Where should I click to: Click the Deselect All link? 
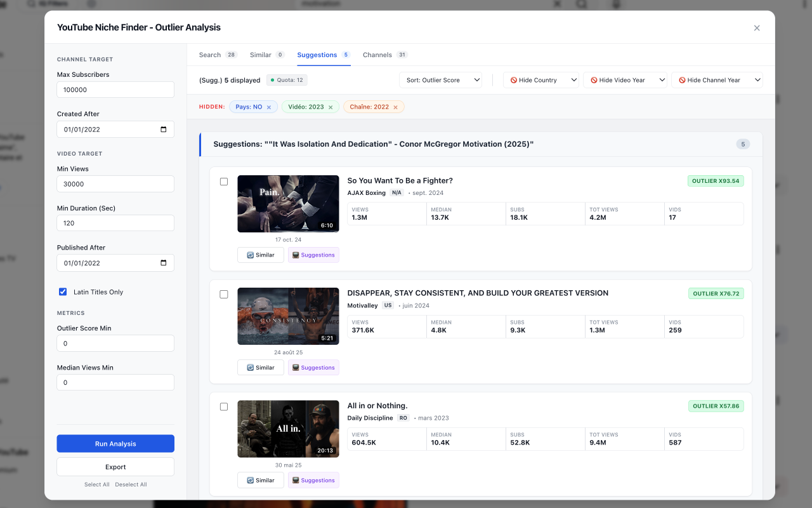131,485
